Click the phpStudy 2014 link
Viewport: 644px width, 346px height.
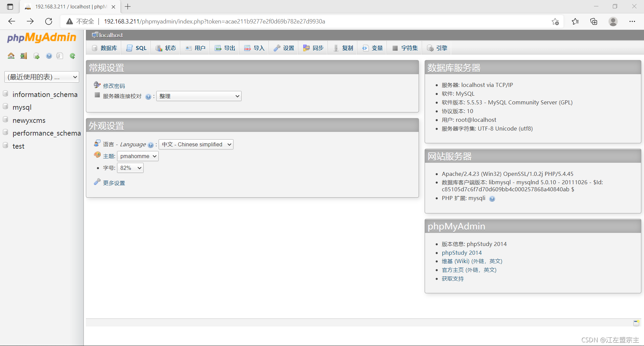pyautogui.click(x=462, y=253)
